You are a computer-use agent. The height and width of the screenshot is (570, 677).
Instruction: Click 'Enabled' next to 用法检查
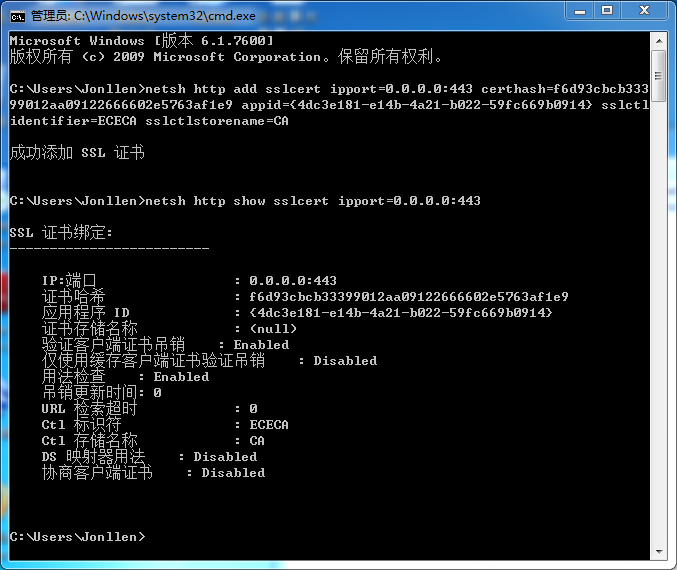(x=181, y=377)
